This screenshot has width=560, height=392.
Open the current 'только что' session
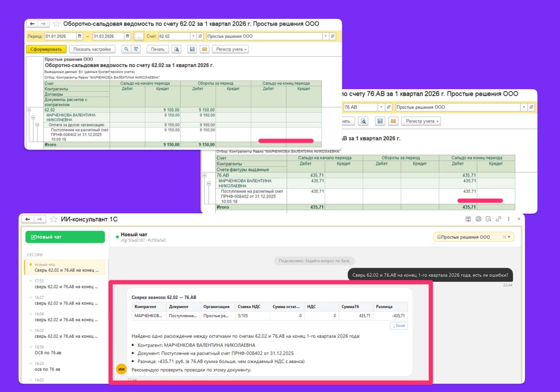pyautogui.click(x=65, y=267)
